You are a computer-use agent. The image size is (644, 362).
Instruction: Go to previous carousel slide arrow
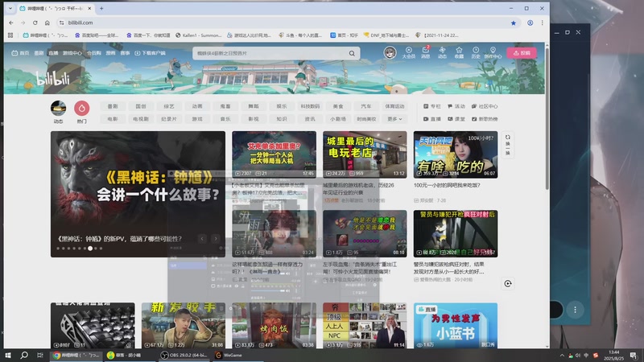pyautogui.click(x=202, y=238)
